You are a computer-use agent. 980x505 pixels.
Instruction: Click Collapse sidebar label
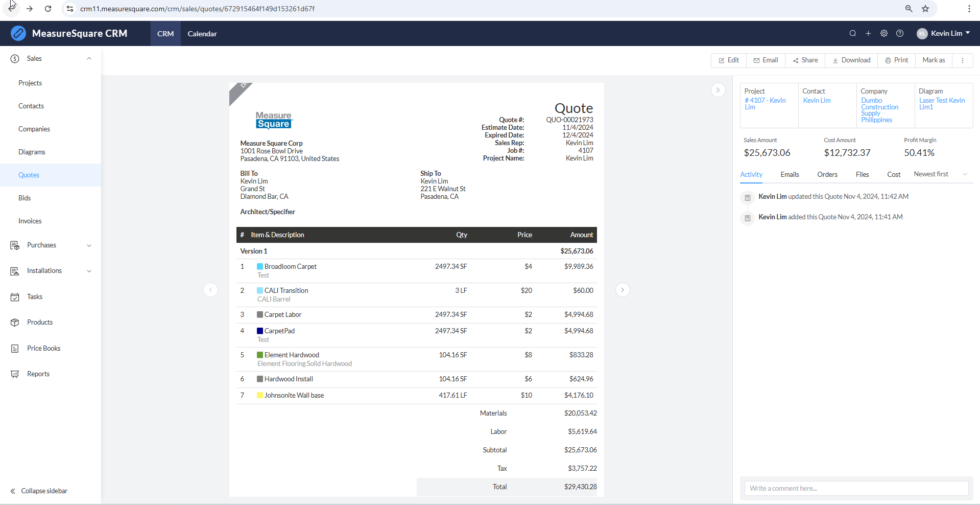coord(44,491)
